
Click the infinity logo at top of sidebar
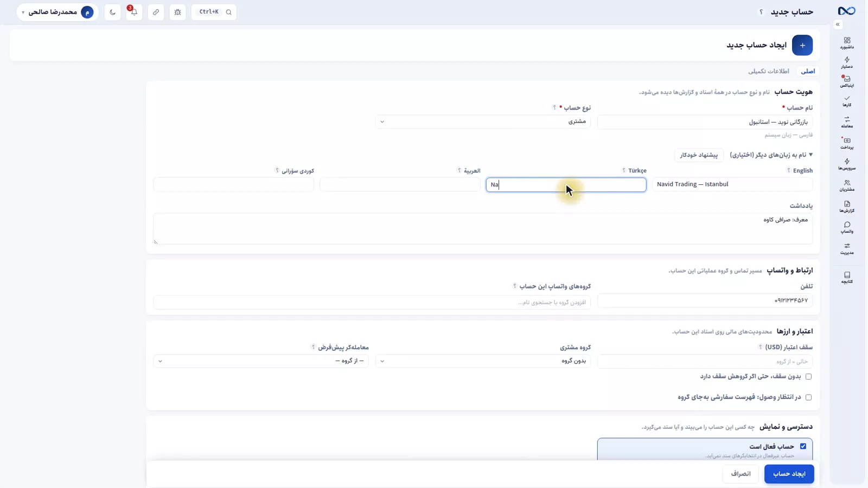click(x=846, y=11)
